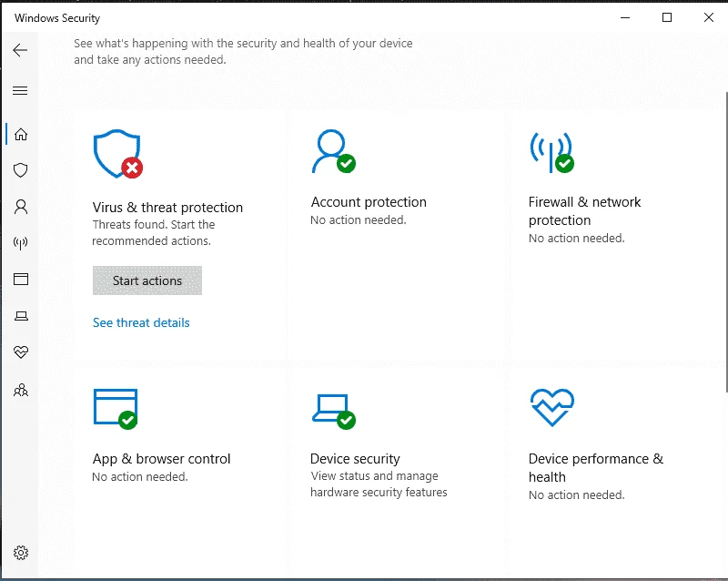The height and width of the screenshot is (581, 728).
Task: Open Virus & threat protection heading
Action: [x=167, y=208]
